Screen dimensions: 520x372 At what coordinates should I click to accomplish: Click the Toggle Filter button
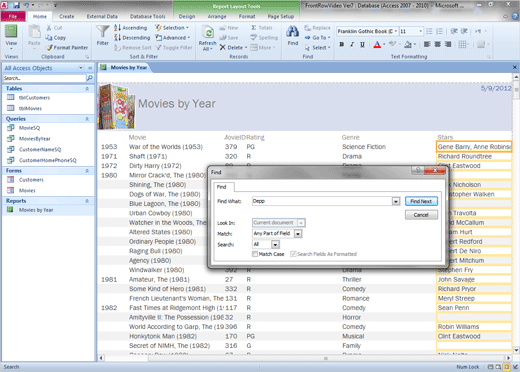[173, 48]
